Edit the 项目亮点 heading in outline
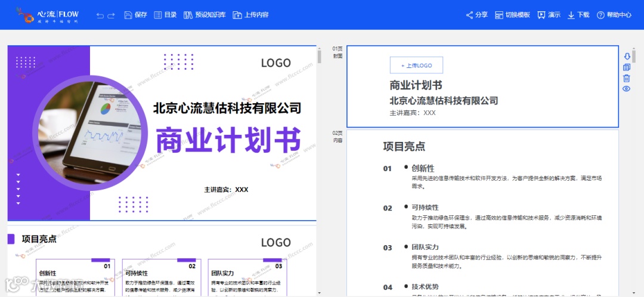 (404, 146)
